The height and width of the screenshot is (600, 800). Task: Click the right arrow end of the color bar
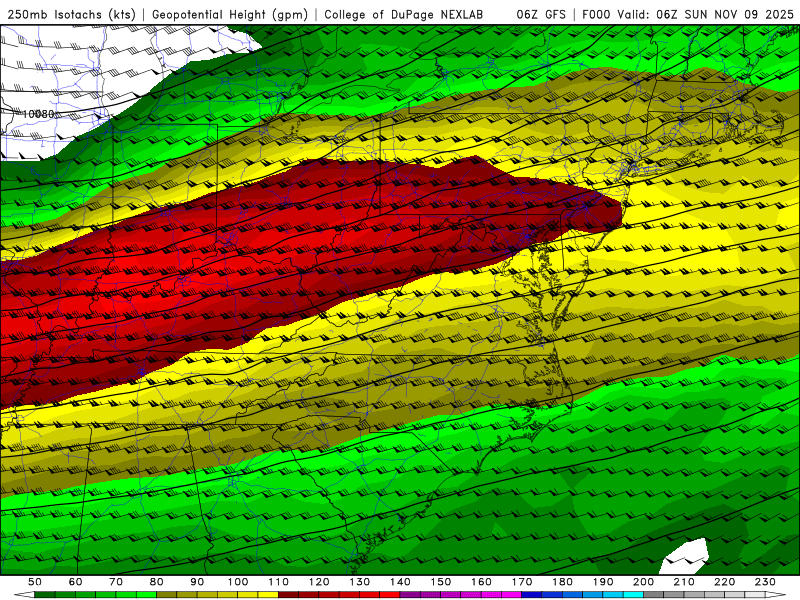click(776, 595)
